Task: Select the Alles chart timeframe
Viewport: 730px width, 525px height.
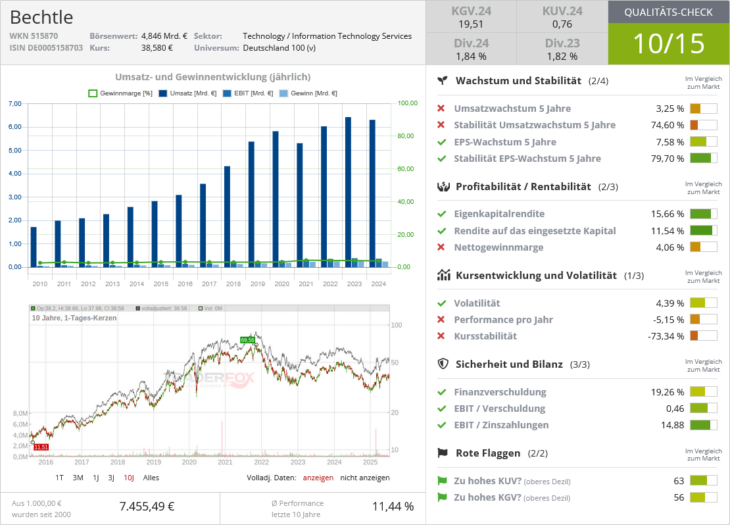Action: [151, 478]
